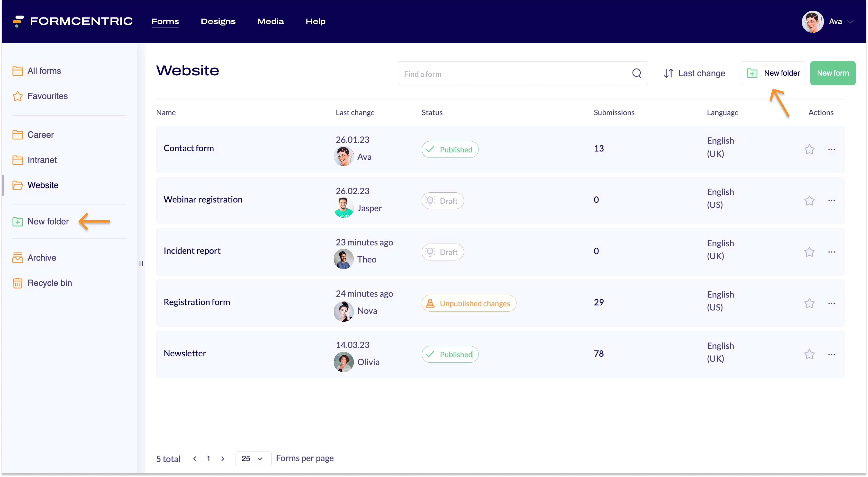The width and height of the screenshot is (868, 477).
Task: Open the actions menu for Contact form
Action: coord(832,149)
